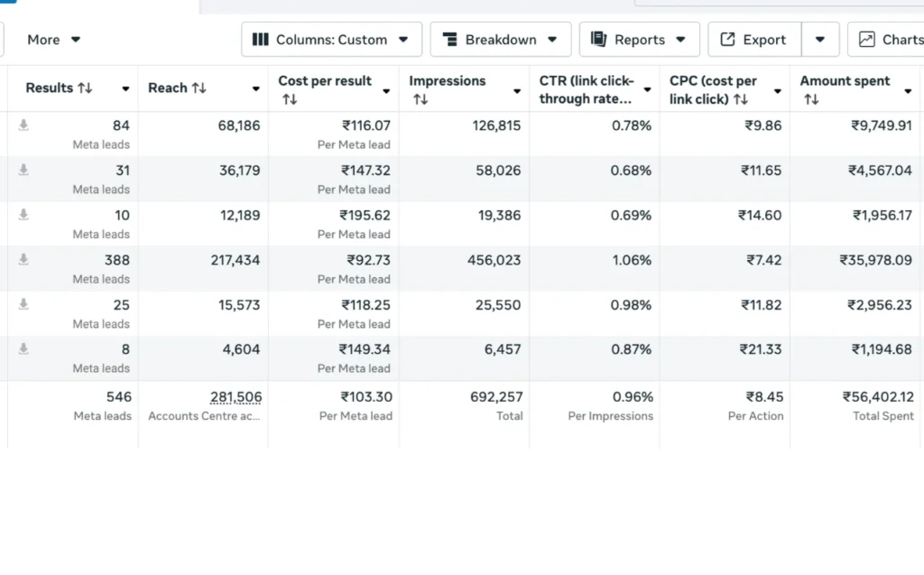The width and height of the screenshot is (924, 575).
Task: Click the download icon in the 388 results row
Action: click(x=23, y=259)
